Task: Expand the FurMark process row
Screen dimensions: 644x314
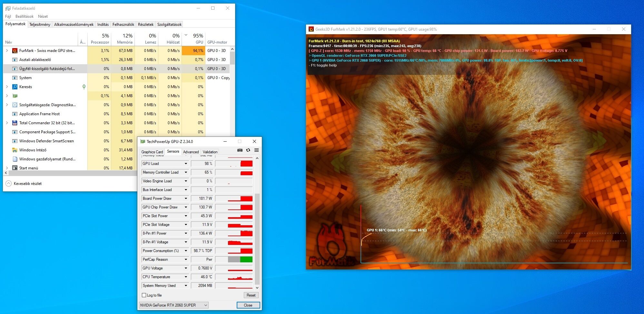Action: click(7, 51)
